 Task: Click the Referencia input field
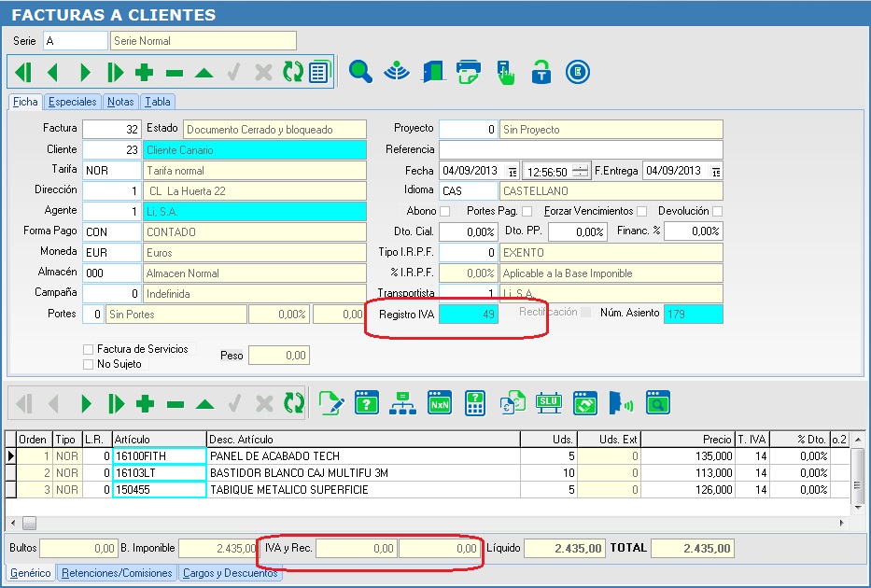(x=581, y=150)
